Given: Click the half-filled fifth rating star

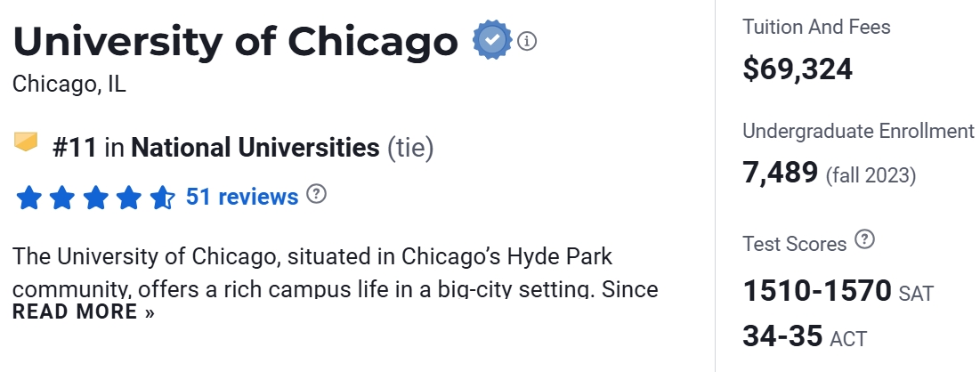Looking at the screenshot, I should pos(162,197).
